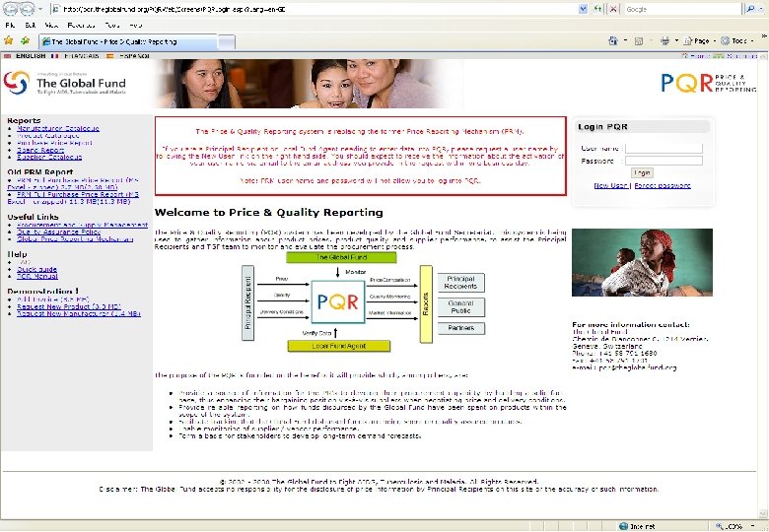The width and height of the screenshot is (769, 532).
Task: Click the browser Forward arrow button
Action: (x=28, y=9)
